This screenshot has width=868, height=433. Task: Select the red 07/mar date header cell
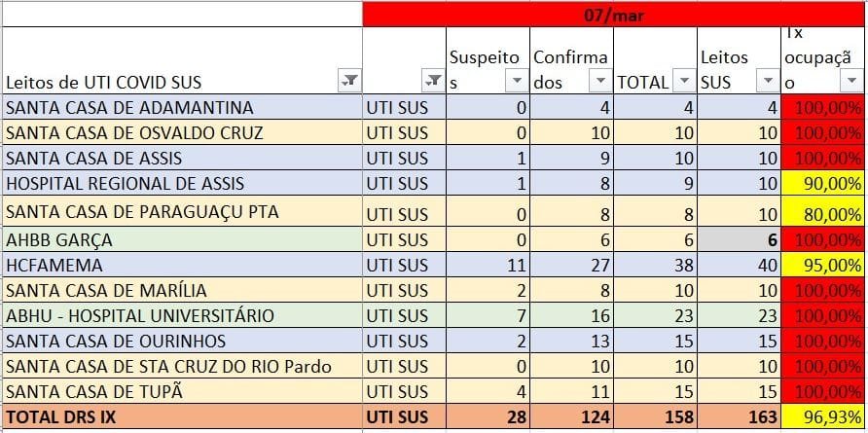tap(613, 15)
